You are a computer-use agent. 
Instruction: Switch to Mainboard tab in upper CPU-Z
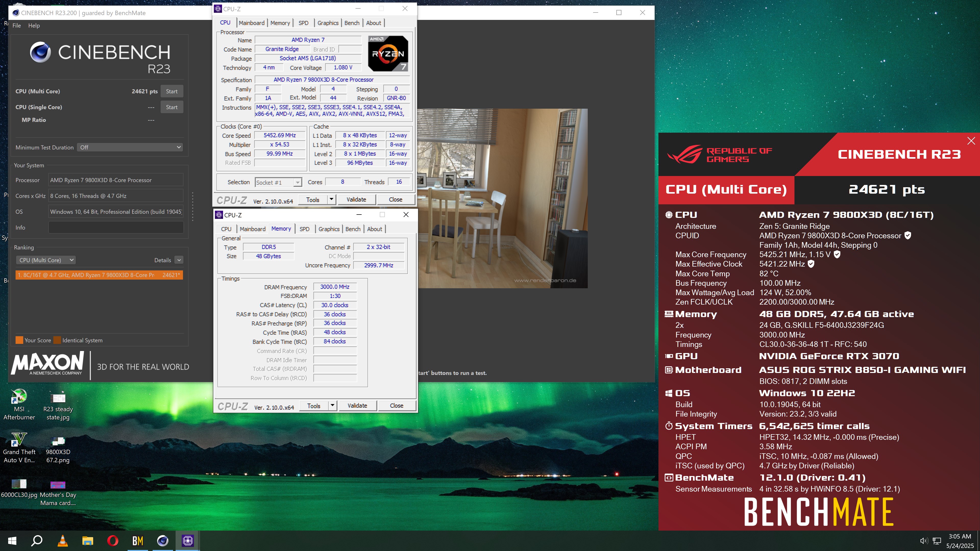coord(251,23)
